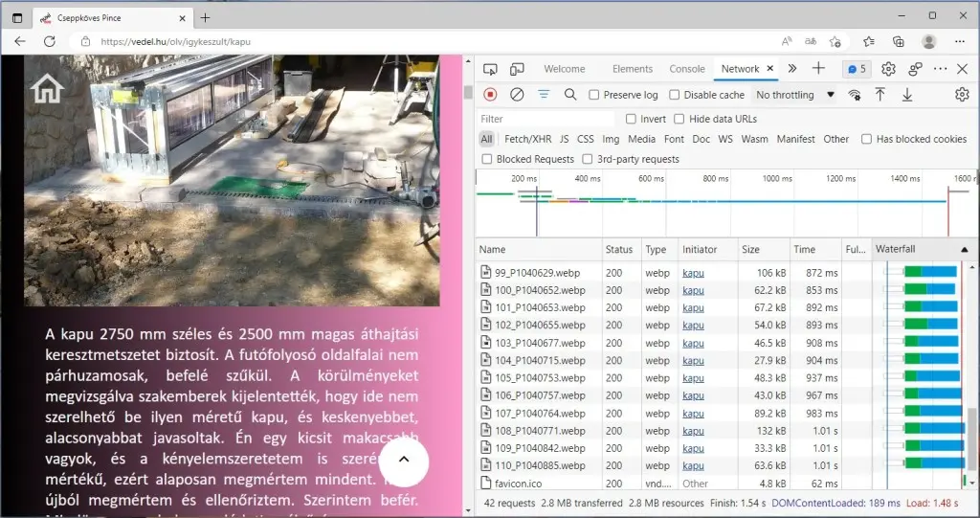This screenshot has width=980, height=518.
Task: Tick the Invert filter checkbox
Action: click(x=631, y=119)
